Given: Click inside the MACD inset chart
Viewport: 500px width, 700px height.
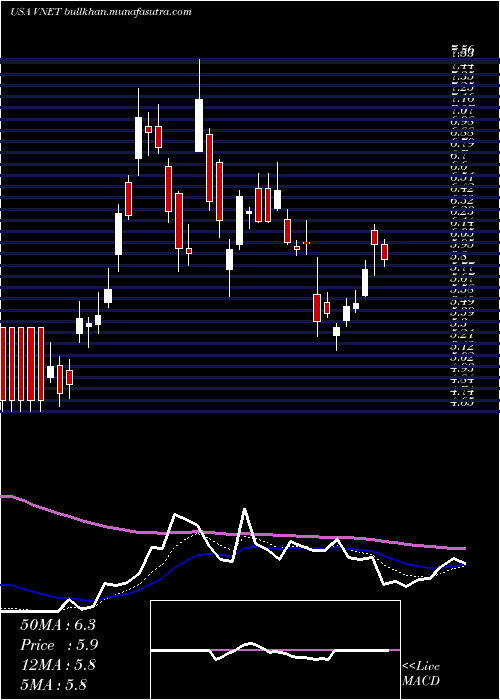Looking at the screenshot, I should [x=275, y=650].
